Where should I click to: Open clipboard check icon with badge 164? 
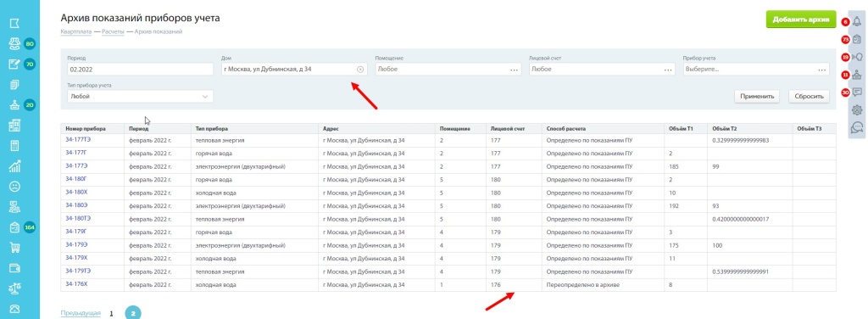pos(15,227)
